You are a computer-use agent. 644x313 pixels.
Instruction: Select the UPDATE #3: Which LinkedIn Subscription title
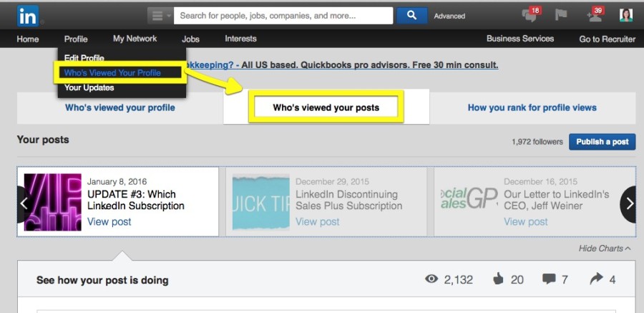[136, 200]
